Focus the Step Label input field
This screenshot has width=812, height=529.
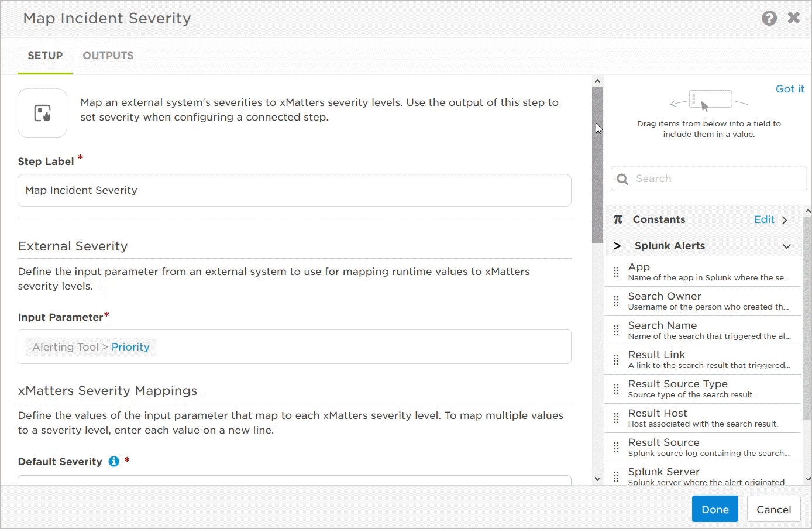(294, 190)
